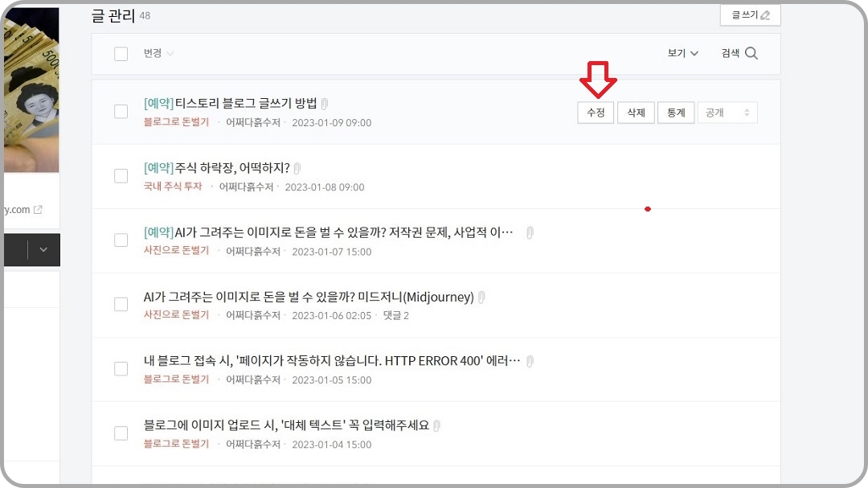Expand the dark sidebar dropdown chevron
868x488 pixels.
click(43, 250)
